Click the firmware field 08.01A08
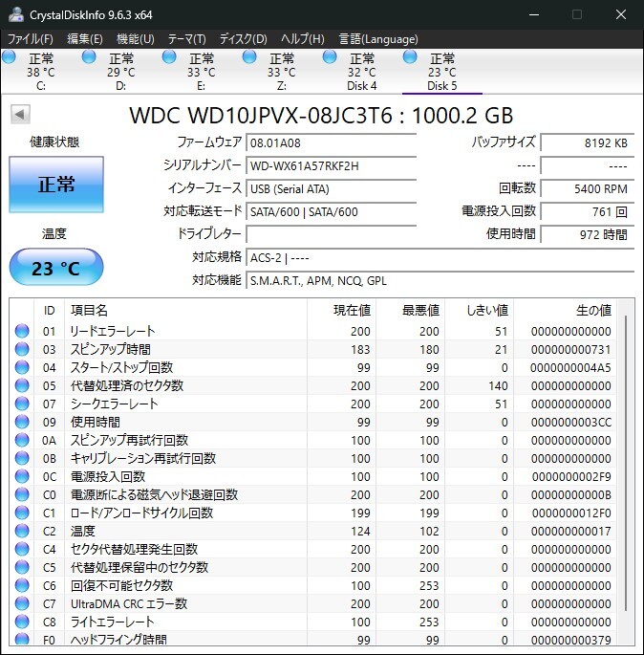Screen dimensions: 644x655 tap(332, 142)
